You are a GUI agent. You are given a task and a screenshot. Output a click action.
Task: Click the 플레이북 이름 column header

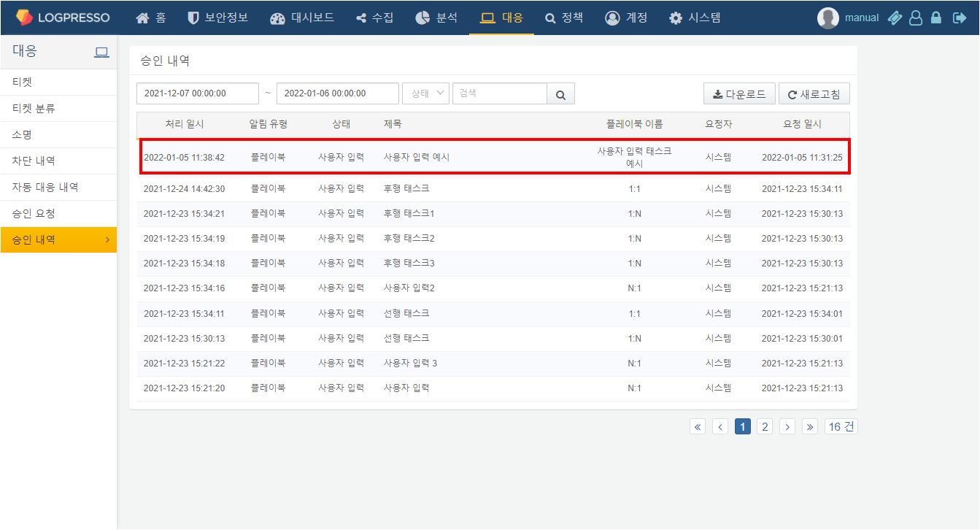click(x=634, y=124)
